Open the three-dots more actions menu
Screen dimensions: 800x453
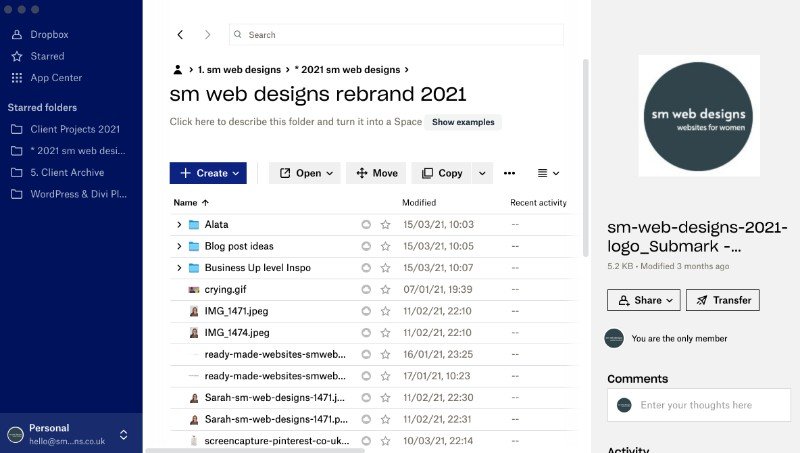tap(509, 173)
